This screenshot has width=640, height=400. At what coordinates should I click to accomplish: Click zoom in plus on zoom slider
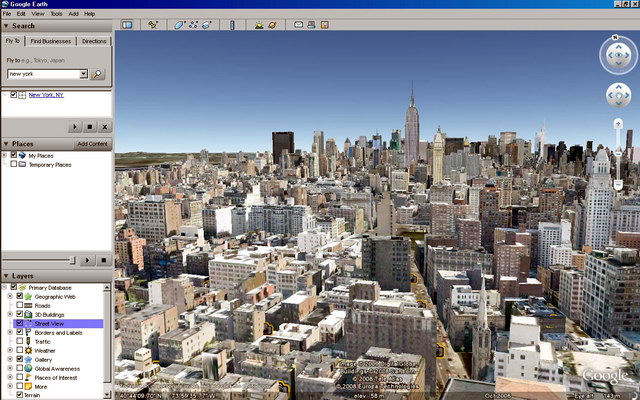click(618, 123)
